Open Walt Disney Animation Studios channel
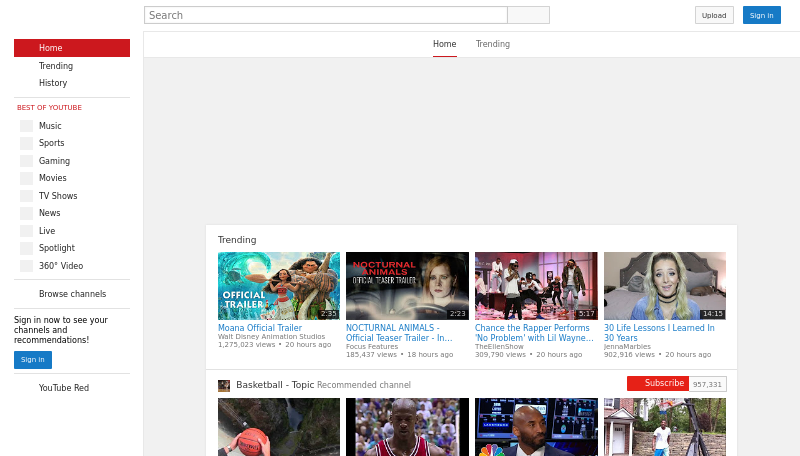The image size is (800, 456). tap(271, 337)
